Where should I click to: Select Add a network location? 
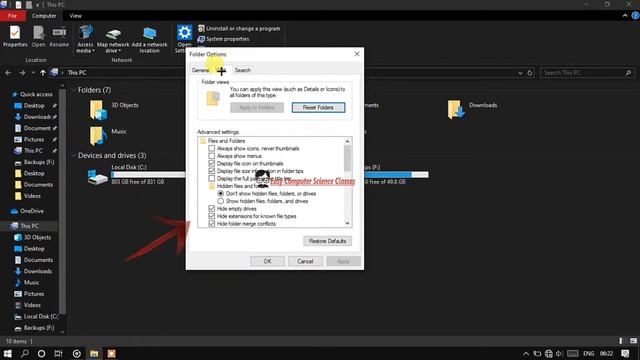(149, 39)
